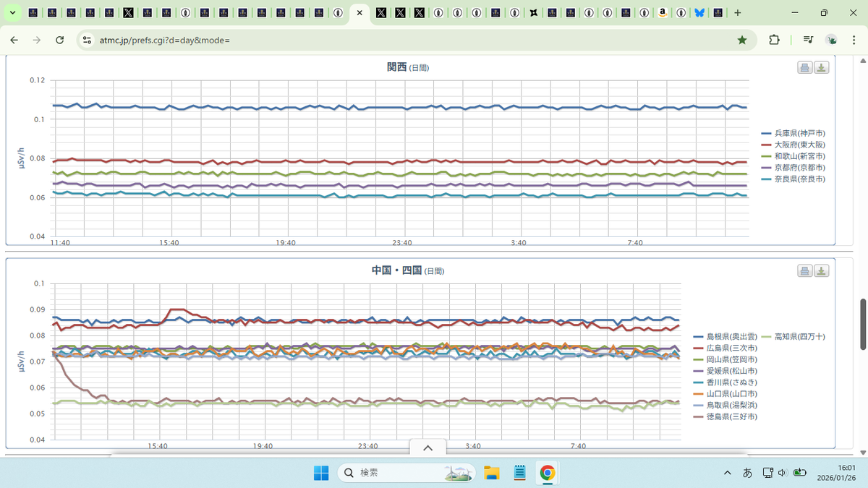This screenshot has width=868, height=488.
Task: Toggle the 島根県(奥出雲) series in the legend
Action: point(726,336)
